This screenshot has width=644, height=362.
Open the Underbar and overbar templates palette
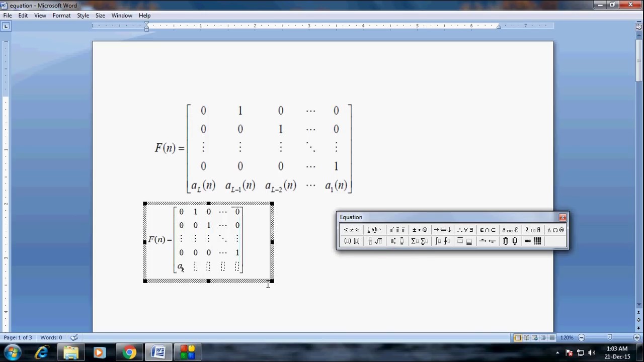(x=465, y=241)
